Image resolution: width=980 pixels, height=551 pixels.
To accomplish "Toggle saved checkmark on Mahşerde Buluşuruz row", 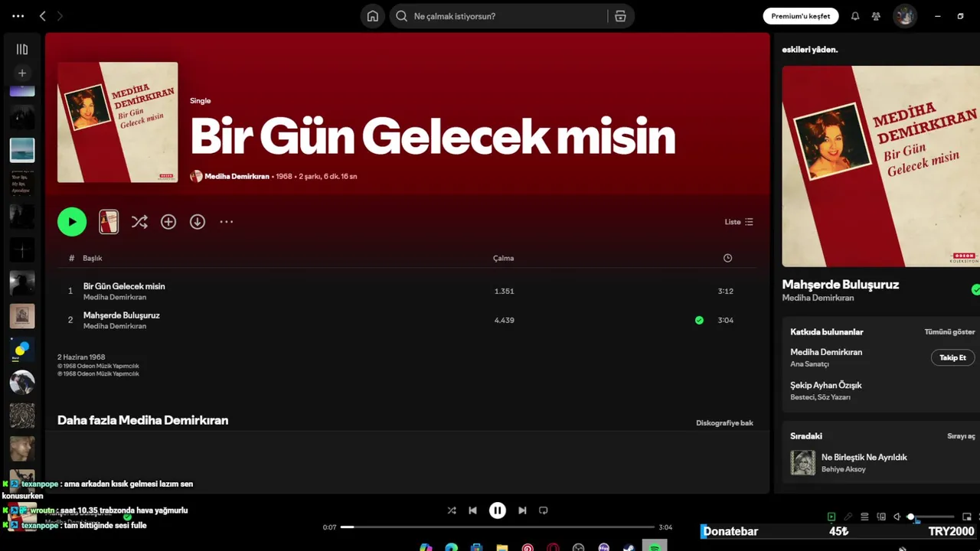I will point(699,320).
